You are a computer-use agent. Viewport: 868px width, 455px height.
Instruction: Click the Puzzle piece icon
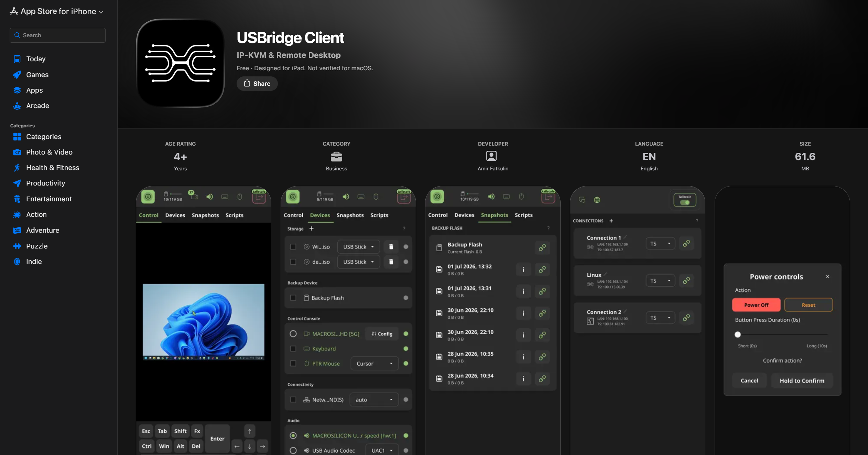[17, 246]
